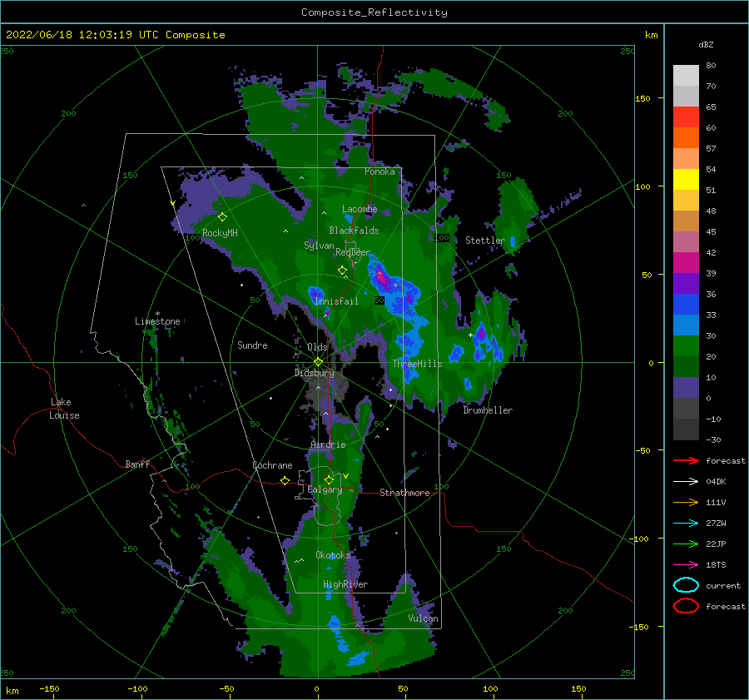Screen dimensions: 749x700
Task: Click the Blackfalds city label
Action: [x=354, y=231]
